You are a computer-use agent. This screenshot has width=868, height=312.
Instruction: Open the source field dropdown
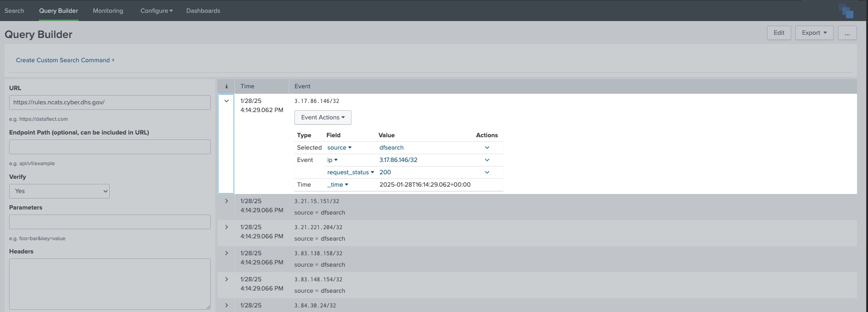tap(339, 148)
